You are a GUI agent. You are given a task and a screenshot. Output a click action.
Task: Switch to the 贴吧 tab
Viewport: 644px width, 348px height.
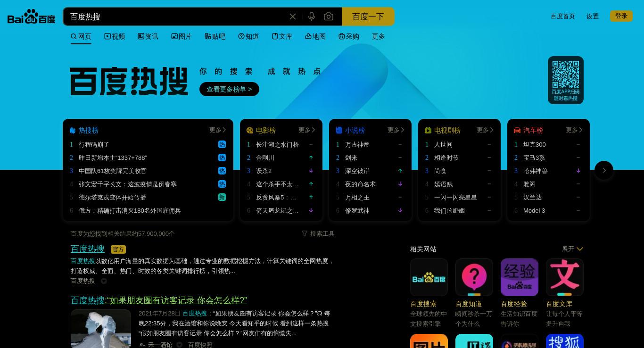coord(215,36)
